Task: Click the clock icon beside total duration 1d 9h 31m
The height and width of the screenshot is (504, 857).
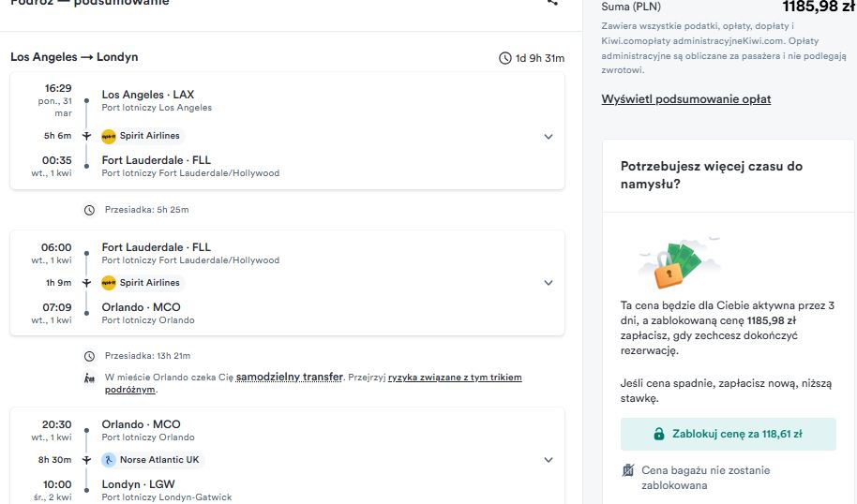Action: [505, 58]
